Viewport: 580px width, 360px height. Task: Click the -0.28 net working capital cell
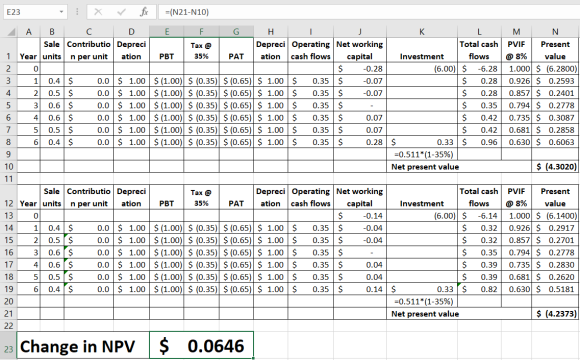pyautogui.click(x=360, y=69)
